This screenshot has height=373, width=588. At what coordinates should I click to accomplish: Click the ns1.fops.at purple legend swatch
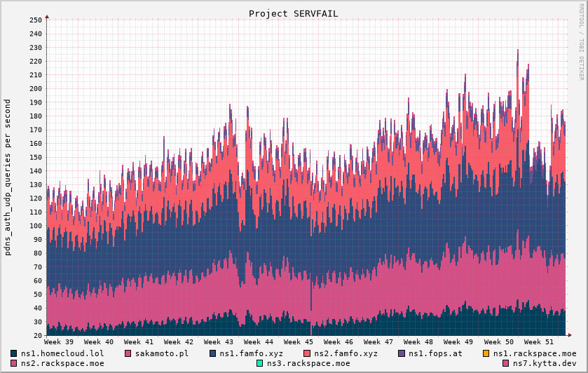pos(402,353)
